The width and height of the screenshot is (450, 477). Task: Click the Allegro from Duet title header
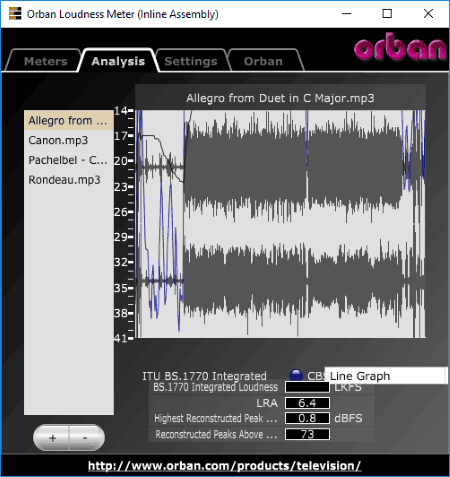click(x=280, y=98)
